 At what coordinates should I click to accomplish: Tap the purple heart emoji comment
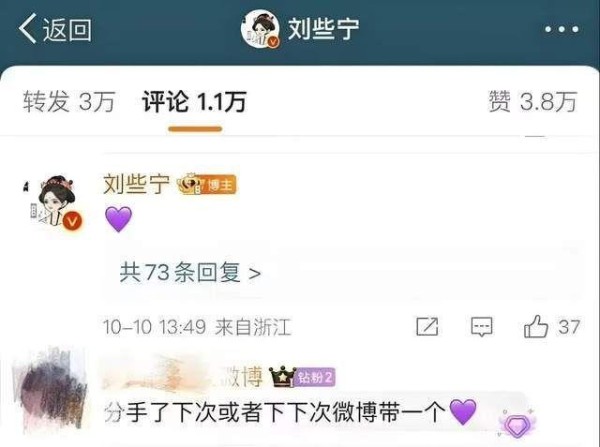click(x=119, y=219)
